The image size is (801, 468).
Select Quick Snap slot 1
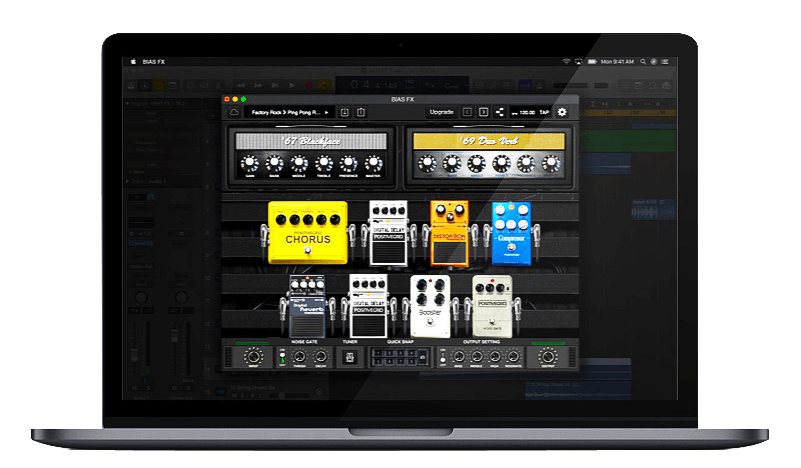[379, 353]
